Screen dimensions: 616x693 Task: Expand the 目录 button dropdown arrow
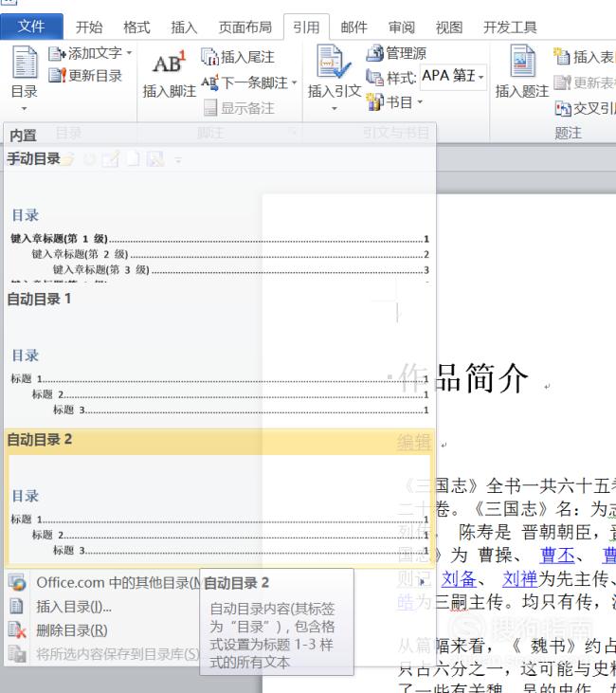pos(25,108)
